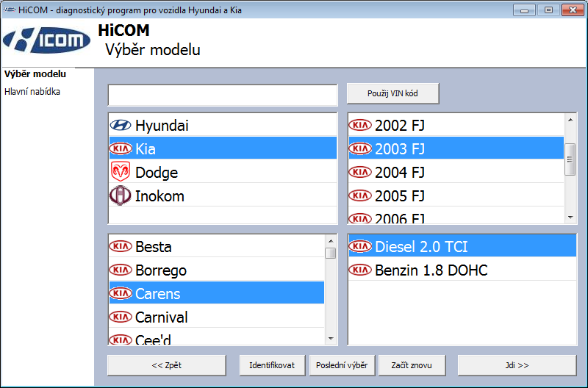Choose Dodge from the brand list
Screen dimensions: 588x388
coord(223,172)
